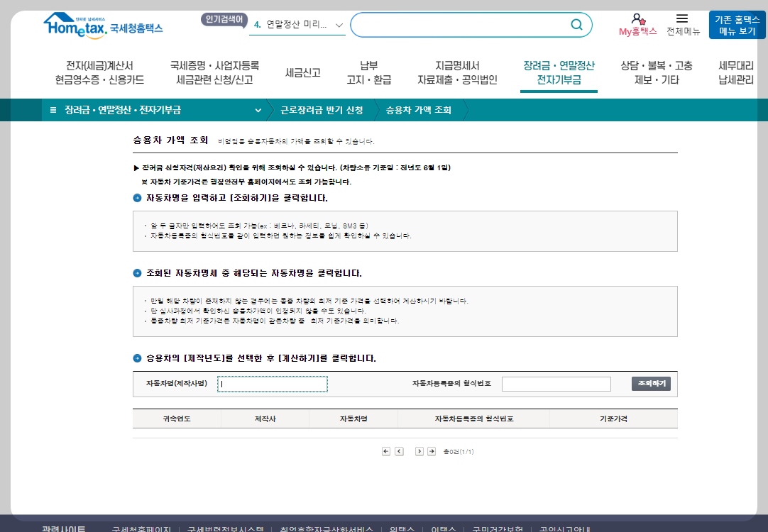This screenshot has height=532, width=768.
Task: Click the next page arrow icon
Action: pyautogui.click(x=419, y=450)
